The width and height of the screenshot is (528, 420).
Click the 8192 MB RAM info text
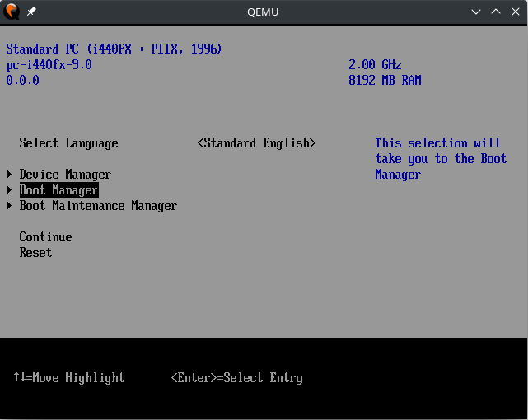(x=385, y=81)
